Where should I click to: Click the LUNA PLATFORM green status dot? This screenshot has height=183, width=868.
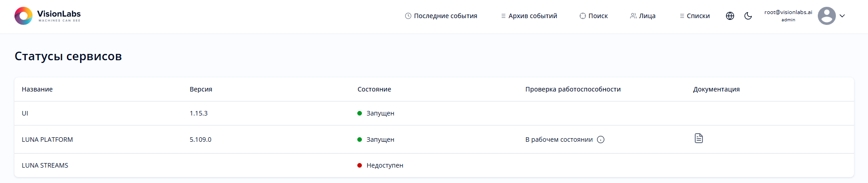[360, 140]
